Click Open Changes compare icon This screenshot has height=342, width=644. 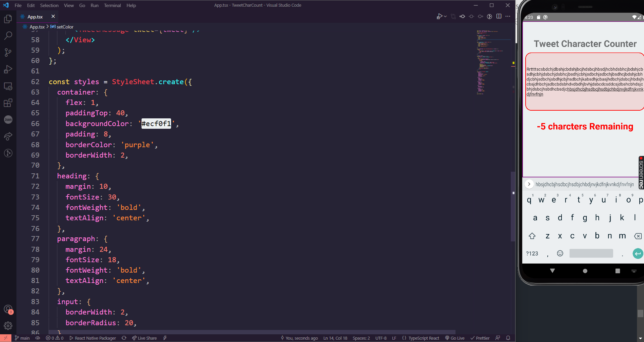pos(453,16)
